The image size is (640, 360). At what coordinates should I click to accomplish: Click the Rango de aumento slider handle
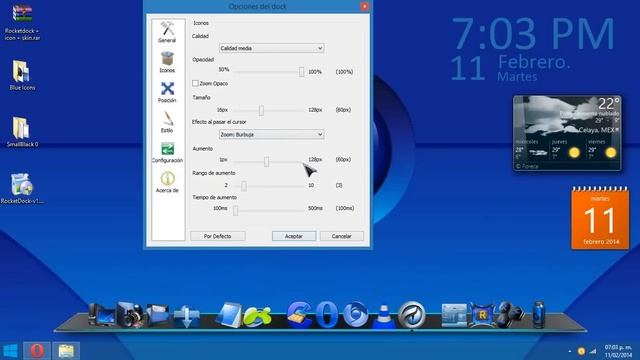point(244,186)
